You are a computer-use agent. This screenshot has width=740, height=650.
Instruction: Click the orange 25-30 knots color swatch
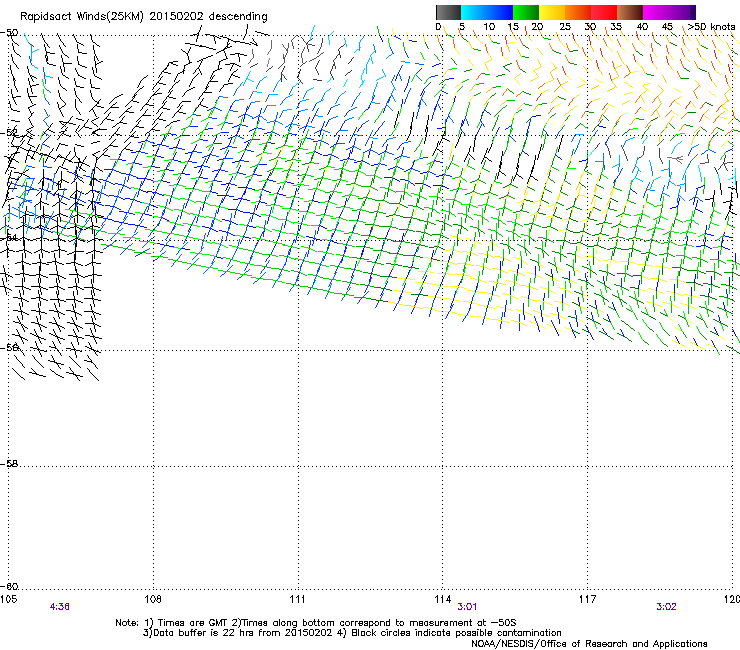(578, 12)
